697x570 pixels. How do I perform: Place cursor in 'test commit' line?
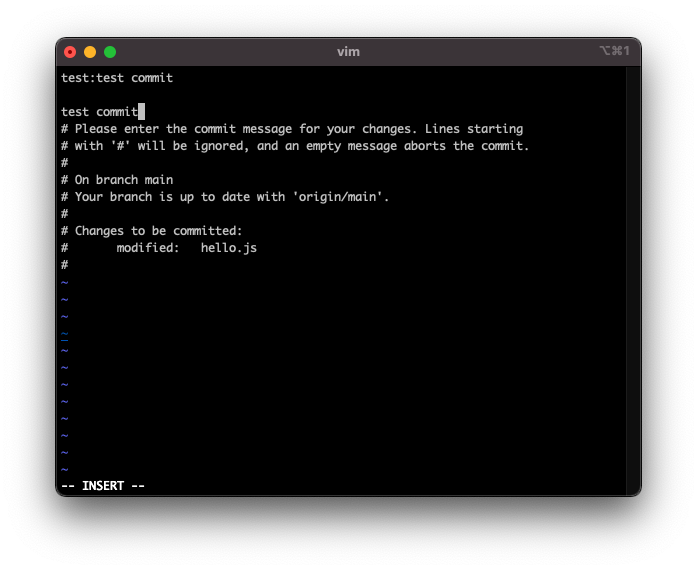[100, 112]
